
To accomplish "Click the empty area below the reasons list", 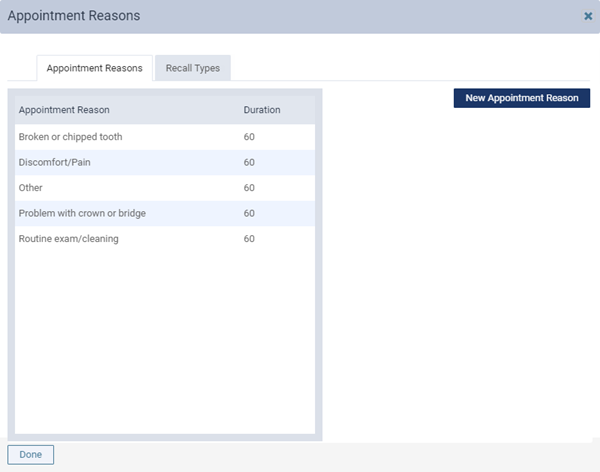I will point(165,340).
